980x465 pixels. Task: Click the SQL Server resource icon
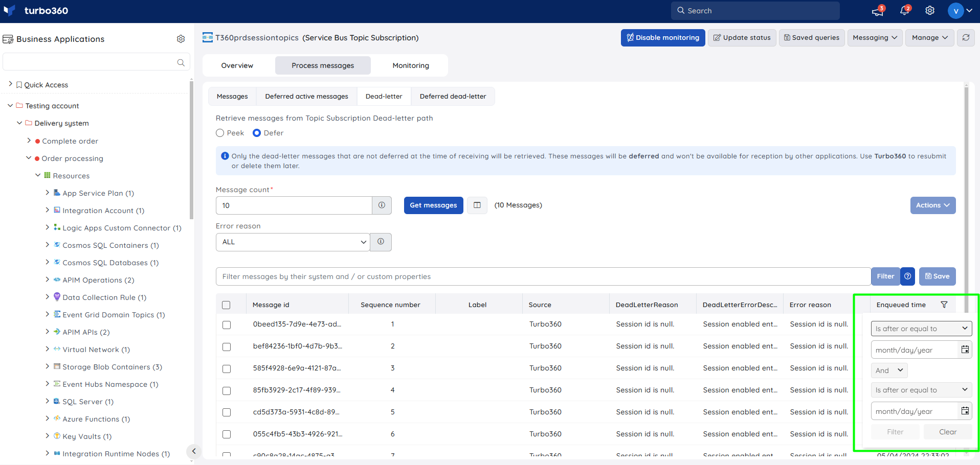[x=57, y=401]
